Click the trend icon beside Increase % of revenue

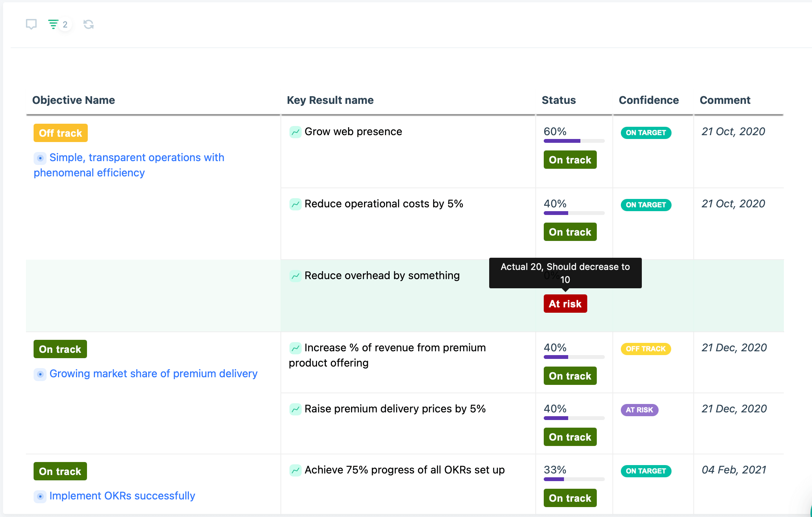(295, 348)
